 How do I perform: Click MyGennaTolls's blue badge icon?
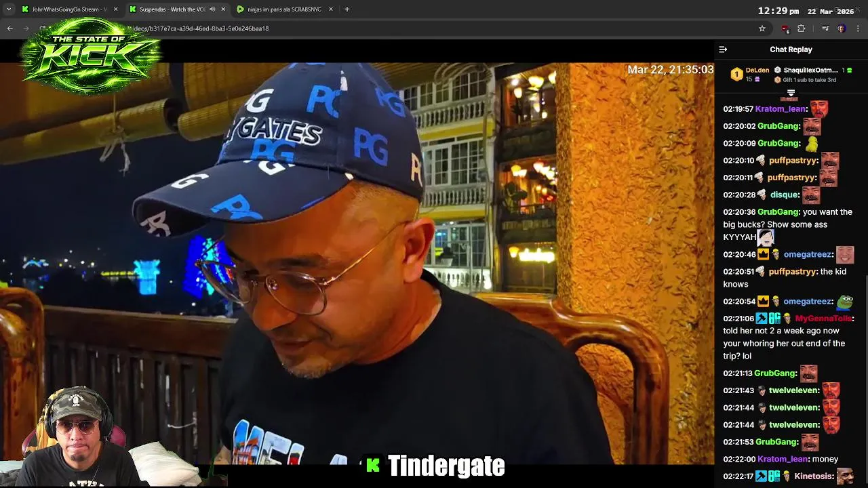[762, 319]
